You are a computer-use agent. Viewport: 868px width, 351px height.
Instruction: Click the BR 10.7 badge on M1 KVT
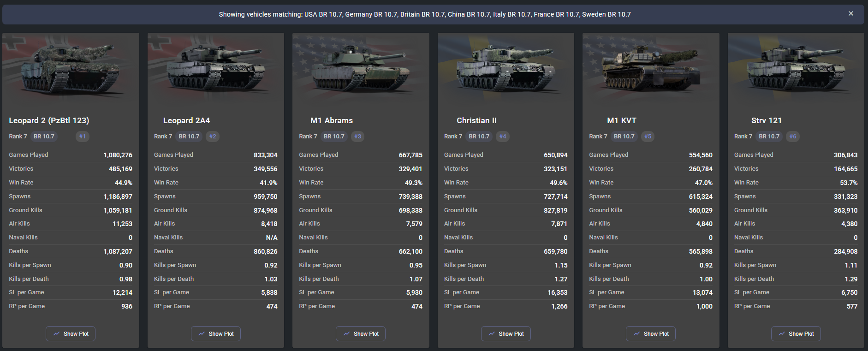click(x=624, y=137)
